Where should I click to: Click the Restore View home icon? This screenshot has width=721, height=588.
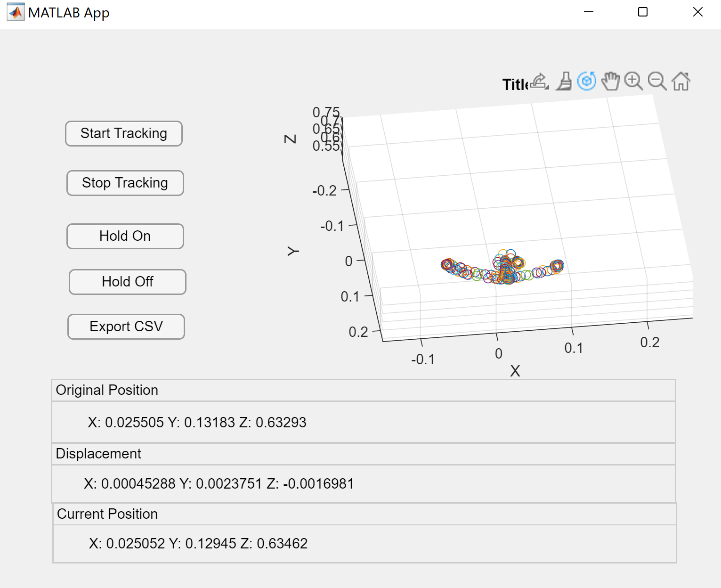coord(681,82)
